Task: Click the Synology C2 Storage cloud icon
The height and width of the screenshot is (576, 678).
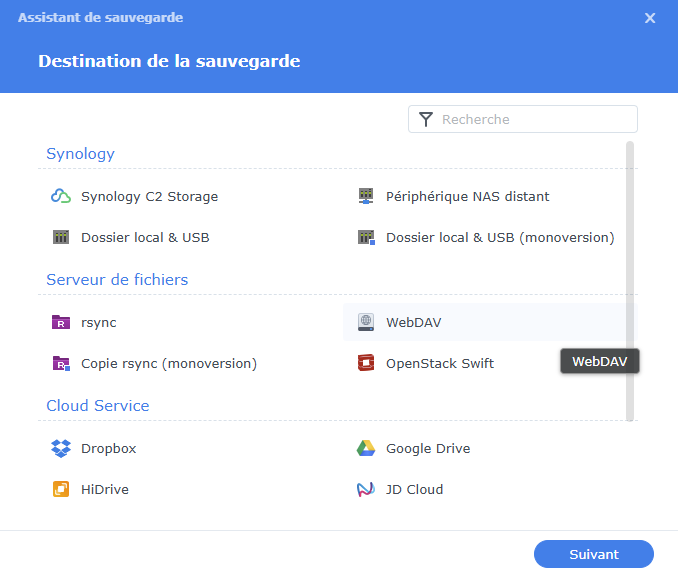Action: point(61,196)
